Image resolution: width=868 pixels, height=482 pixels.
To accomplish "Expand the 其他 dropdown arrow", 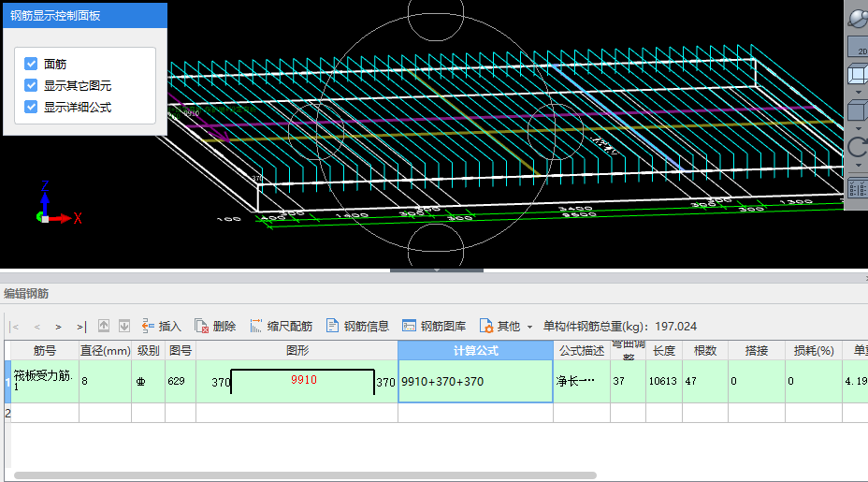I will pyautogui.click(x=529, y=327).
